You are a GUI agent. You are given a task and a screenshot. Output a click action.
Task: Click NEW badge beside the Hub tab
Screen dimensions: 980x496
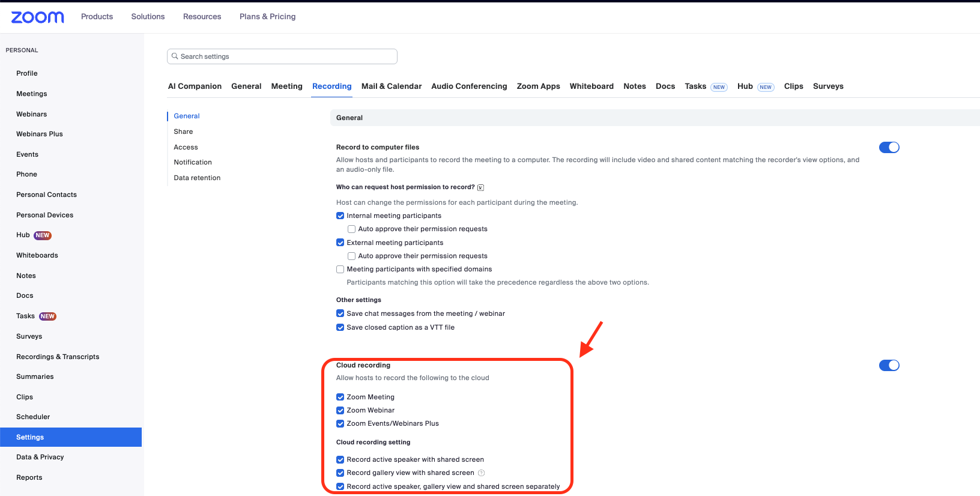tap(766, 87)
